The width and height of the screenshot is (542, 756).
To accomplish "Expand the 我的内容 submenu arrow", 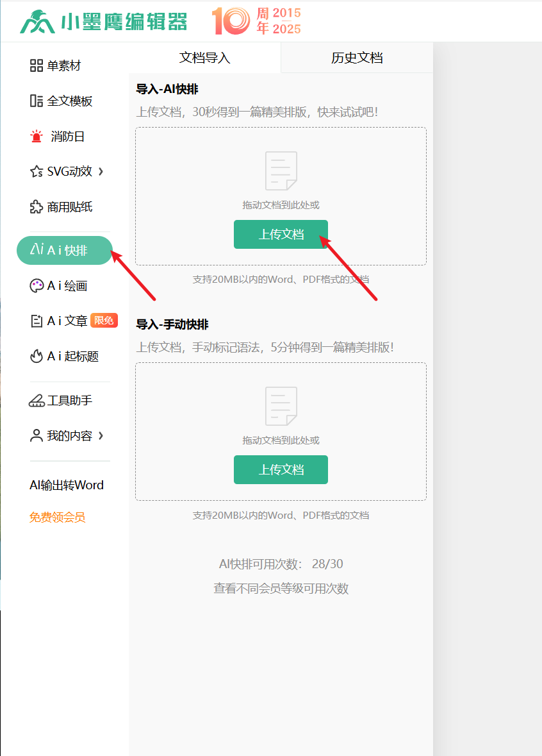I will coord(101,436).
